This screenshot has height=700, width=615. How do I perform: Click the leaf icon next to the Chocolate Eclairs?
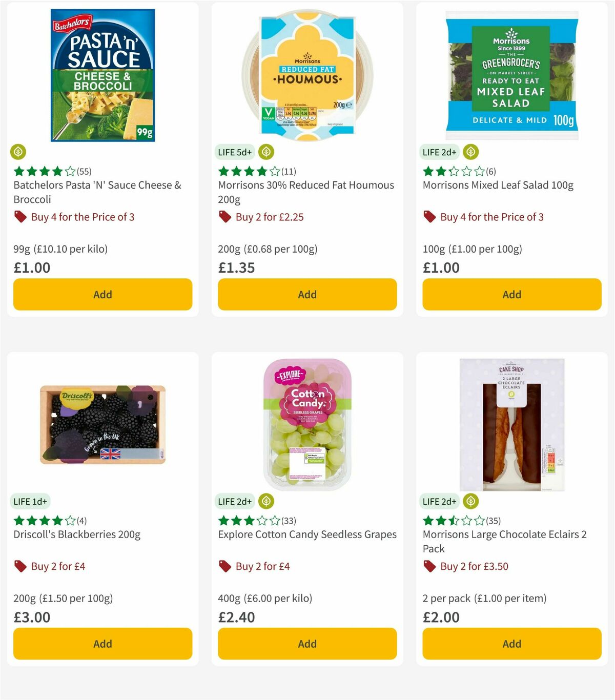tap(471, 501)
